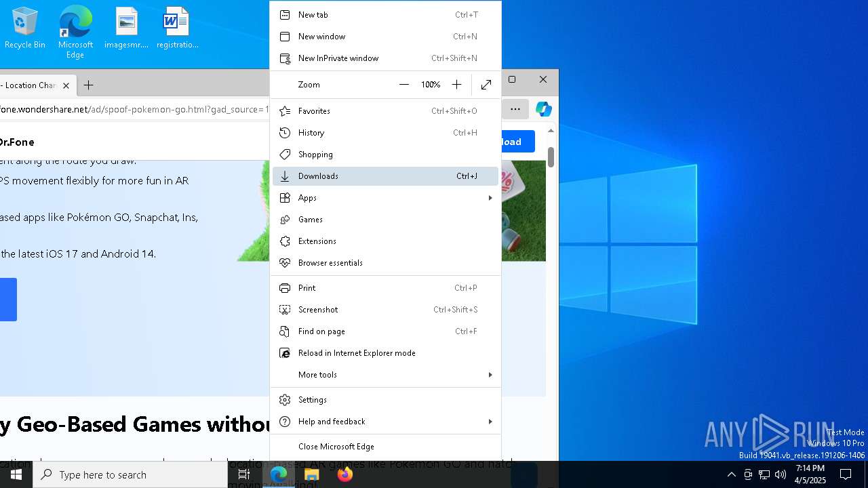This screenshot has width=868, height=488.
Task: Open Browser essentials
Action: 385,263
